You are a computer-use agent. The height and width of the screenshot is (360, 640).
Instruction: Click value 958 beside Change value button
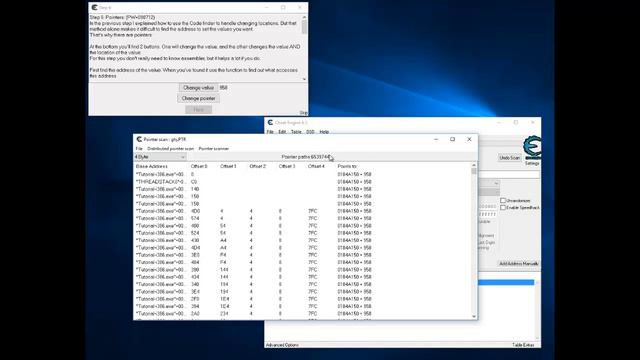tap(223, 88)
